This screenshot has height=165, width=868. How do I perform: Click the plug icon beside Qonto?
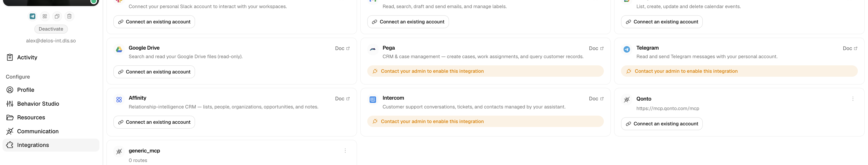pos(626,100)
